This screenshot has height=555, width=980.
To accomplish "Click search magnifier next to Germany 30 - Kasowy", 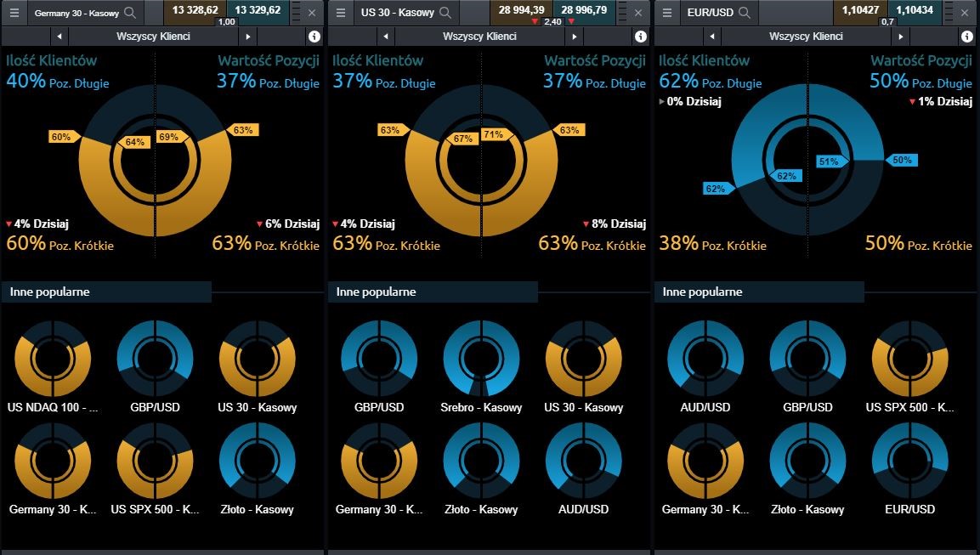I will tap(130, 13).
